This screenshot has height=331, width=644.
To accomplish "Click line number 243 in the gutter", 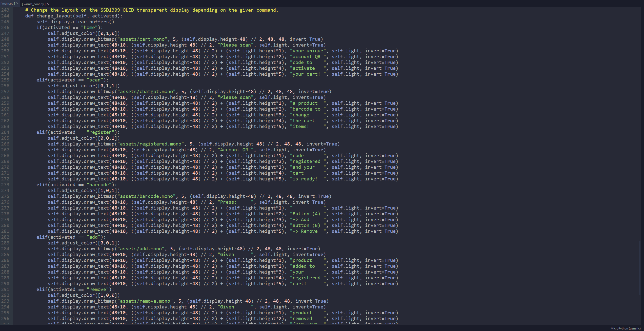I will tap(6, 10).
